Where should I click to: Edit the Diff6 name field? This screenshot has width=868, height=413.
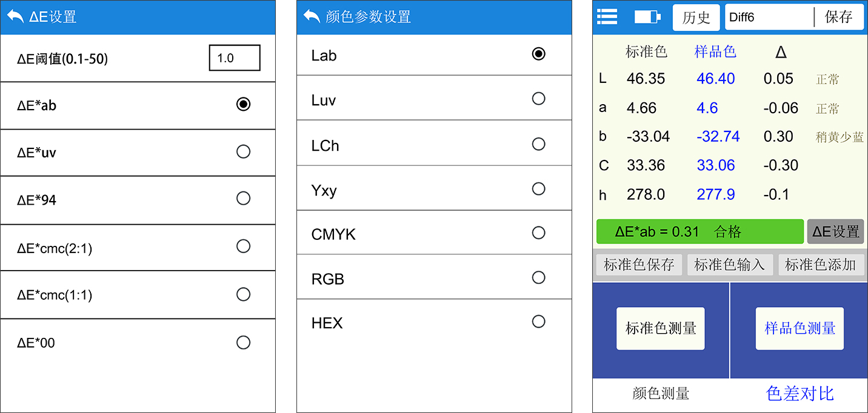point(769,17)
